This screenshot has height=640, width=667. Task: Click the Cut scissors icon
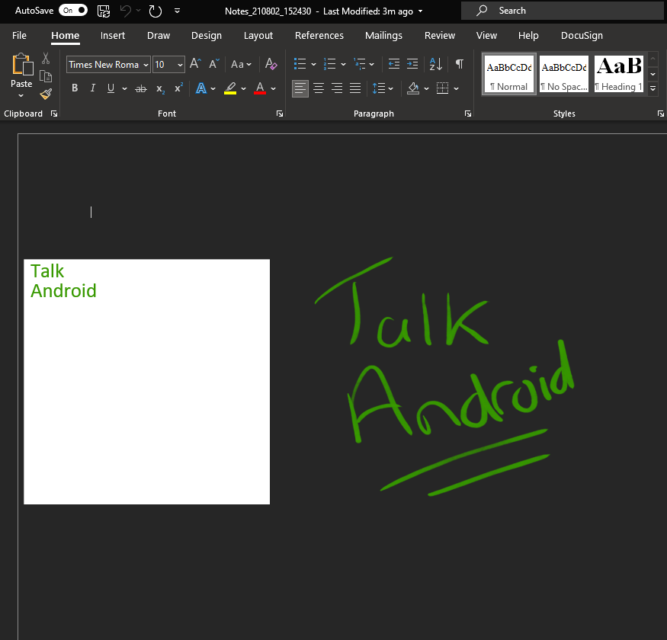coord(46,58)
